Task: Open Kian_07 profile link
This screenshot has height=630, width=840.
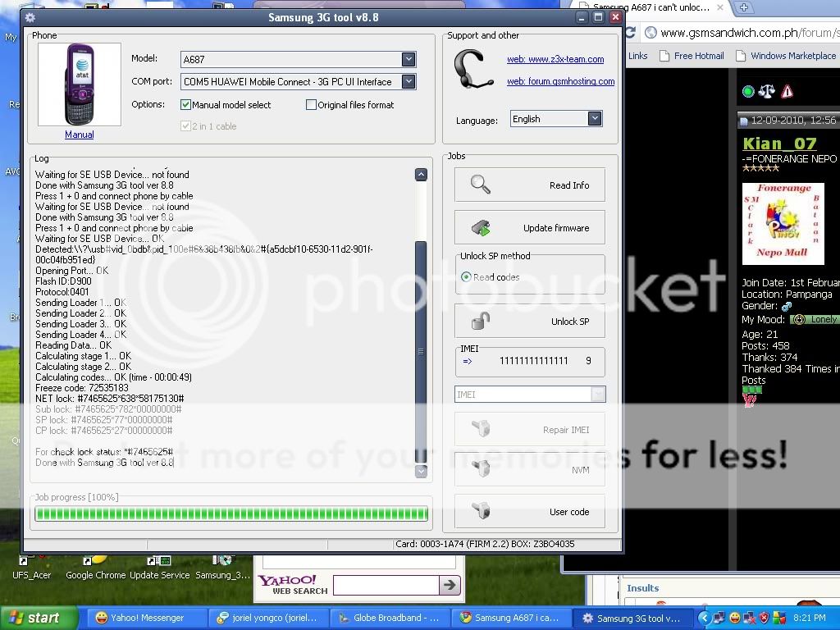Action: 779,144
